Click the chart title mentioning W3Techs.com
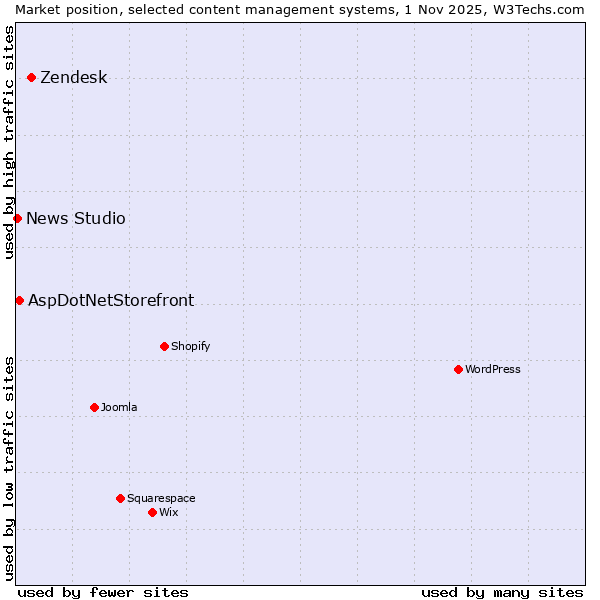This screenshot has width=600, height=600. (x=300, y=9)
